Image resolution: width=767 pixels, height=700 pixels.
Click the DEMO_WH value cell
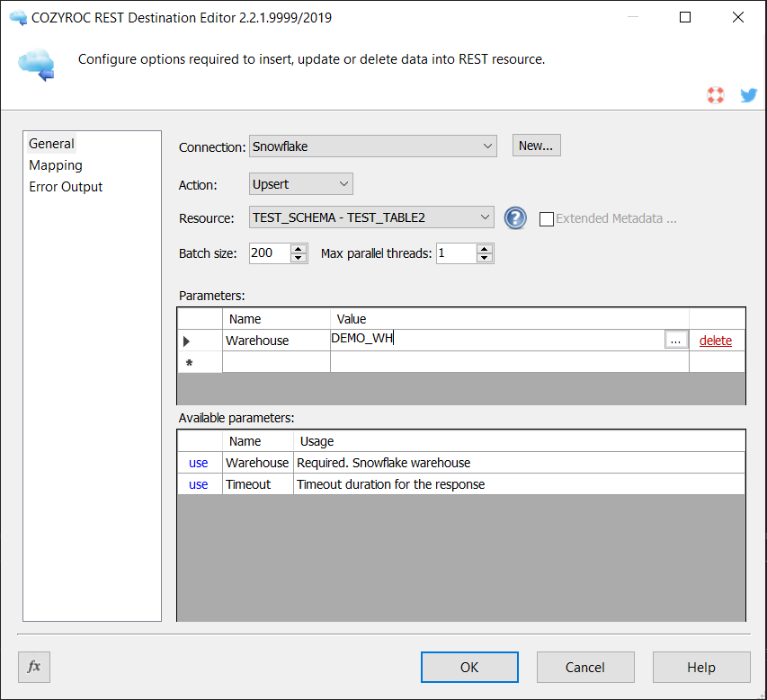click(497, 340)
